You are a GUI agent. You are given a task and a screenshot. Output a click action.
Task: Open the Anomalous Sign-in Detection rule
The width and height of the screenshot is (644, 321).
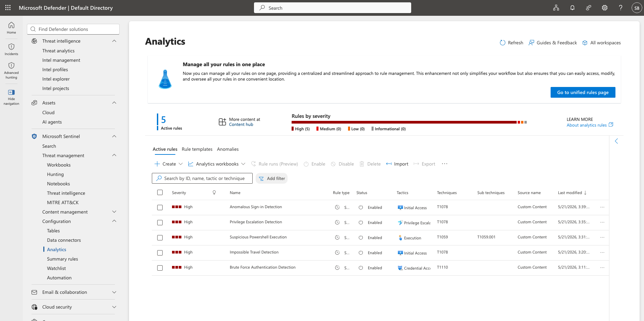pyautogui.click(x=256, y=207)
